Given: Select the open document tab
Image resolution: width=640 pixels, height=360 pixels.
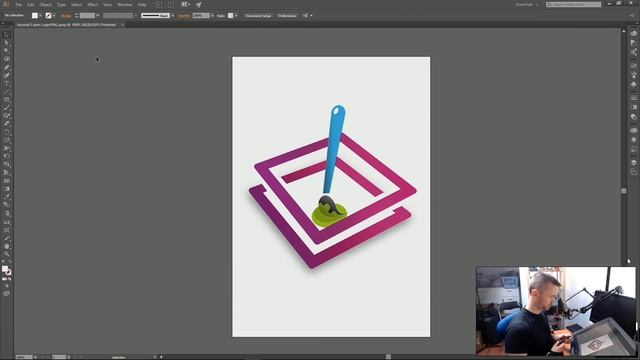Looking at the screenshot, I should tap(67, 25).
